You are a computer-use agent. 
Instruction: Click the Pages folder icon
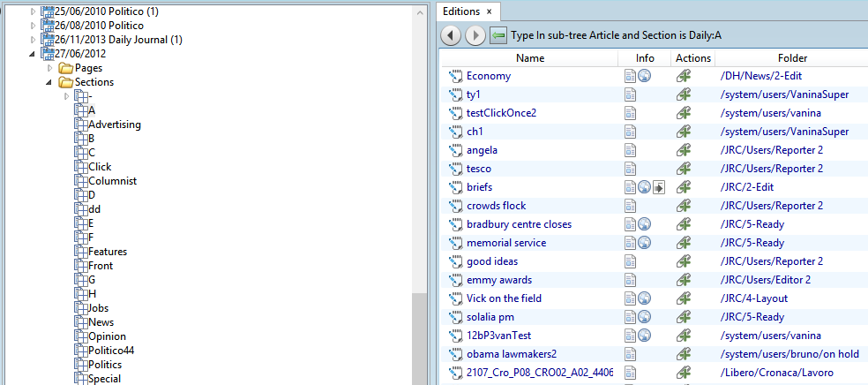[x=66, y=68]
